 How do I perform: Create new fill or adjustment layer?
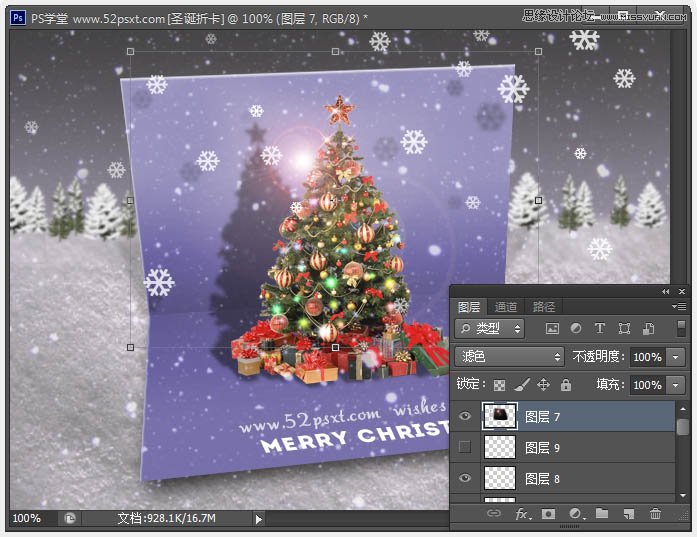click(x=576, y=514)
